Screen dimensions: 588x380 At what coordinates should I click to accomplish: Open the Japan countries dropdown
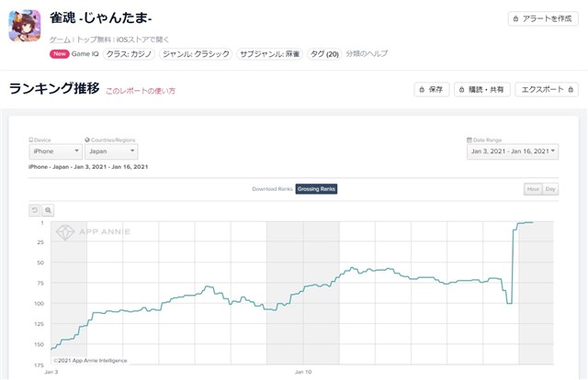coord(110,151)
